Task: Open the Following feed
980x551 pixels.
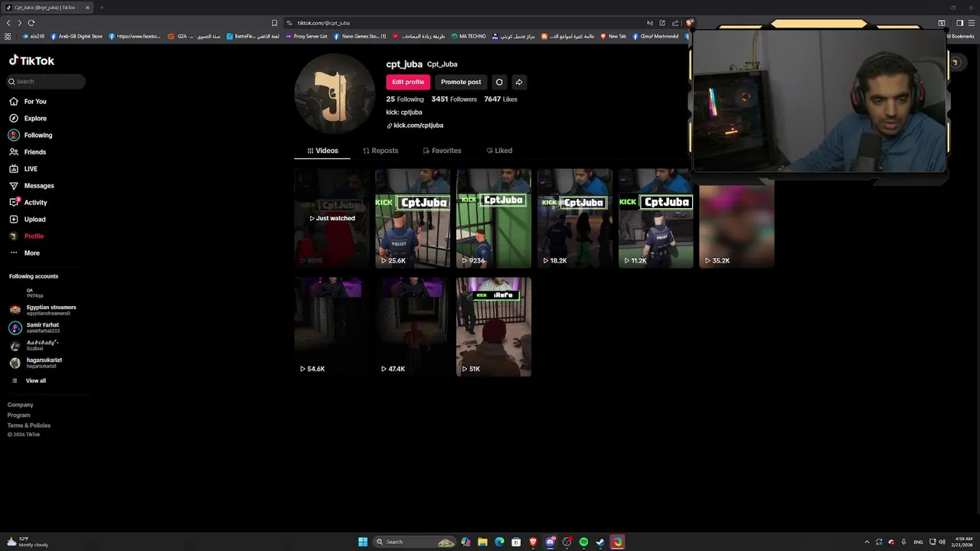Action: point(31,135)
